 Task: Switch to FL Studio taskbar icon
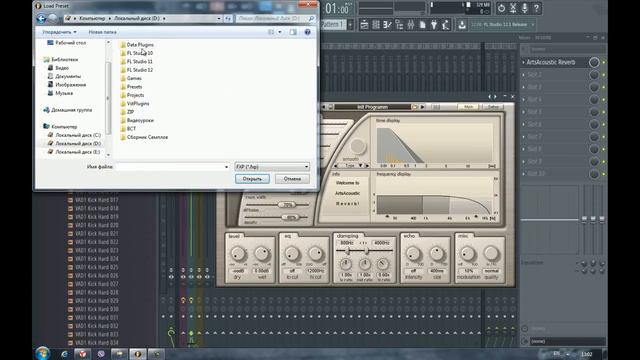[x=138, y=354]
